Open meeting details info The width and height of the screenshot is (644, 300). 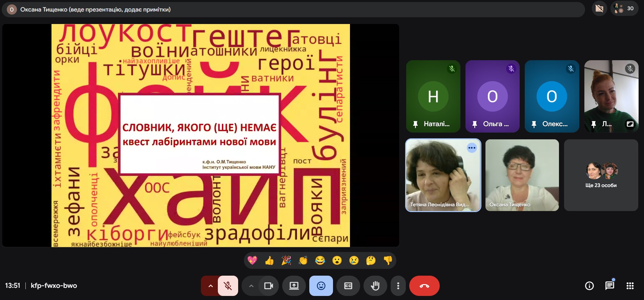tap(589, 286)
